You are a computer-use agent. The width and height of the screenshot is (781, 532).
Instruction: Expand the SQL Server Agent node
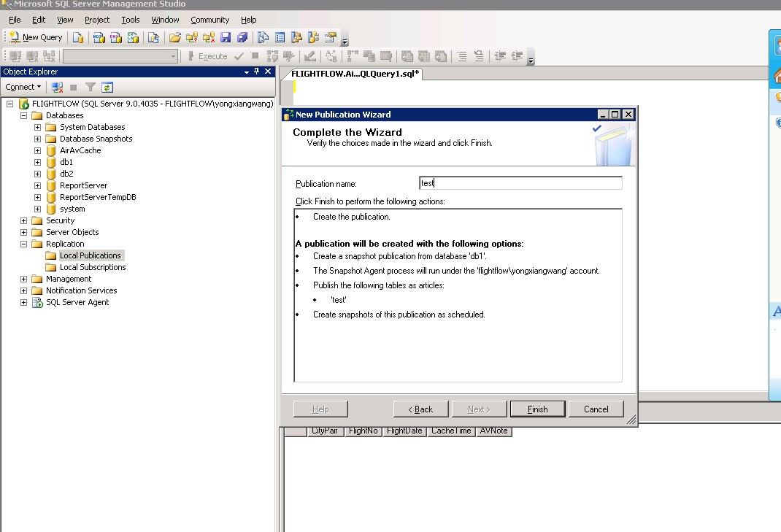click(x=23, y=302)
